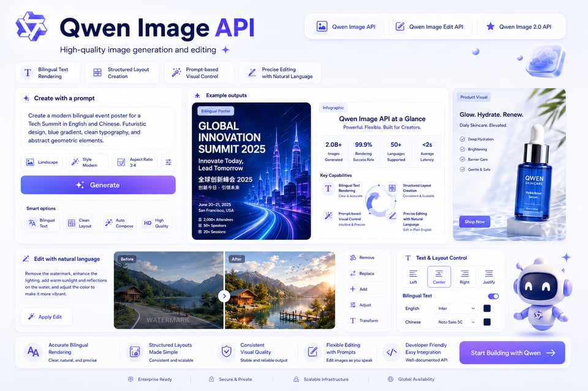Screen dimensions: 588x391
Task: Click the Secure & Private footer link
Action: 231,379
